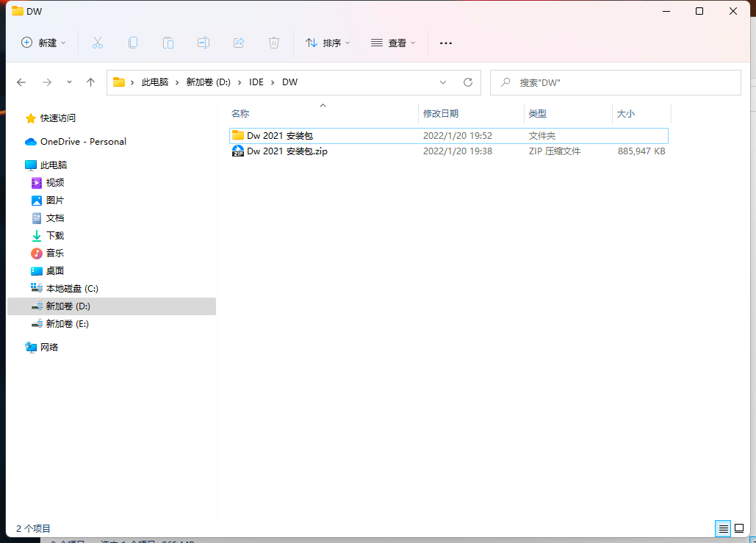Click 此电脑 in the address bar
Screen dimensions: 756x543
pyautogui.click(x=155, y=82)
